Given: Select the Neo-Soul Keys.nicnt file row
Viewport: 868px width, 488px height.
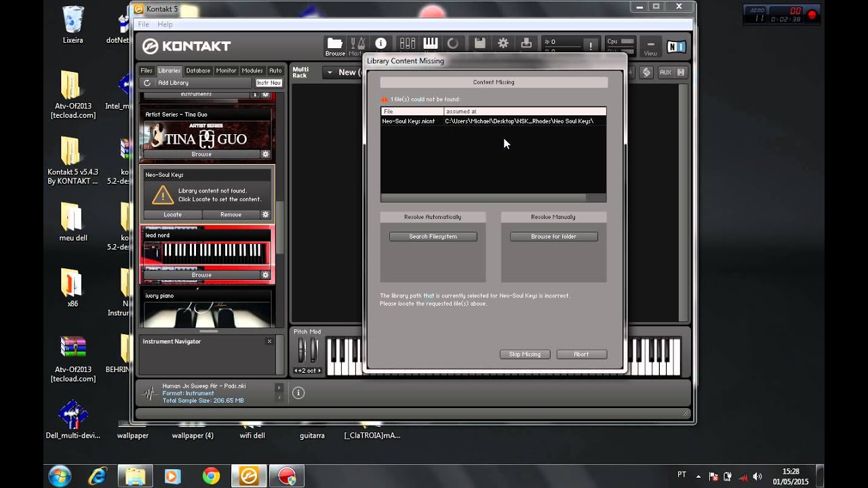Looking at the screenshot, I should [x=493, y=121].
